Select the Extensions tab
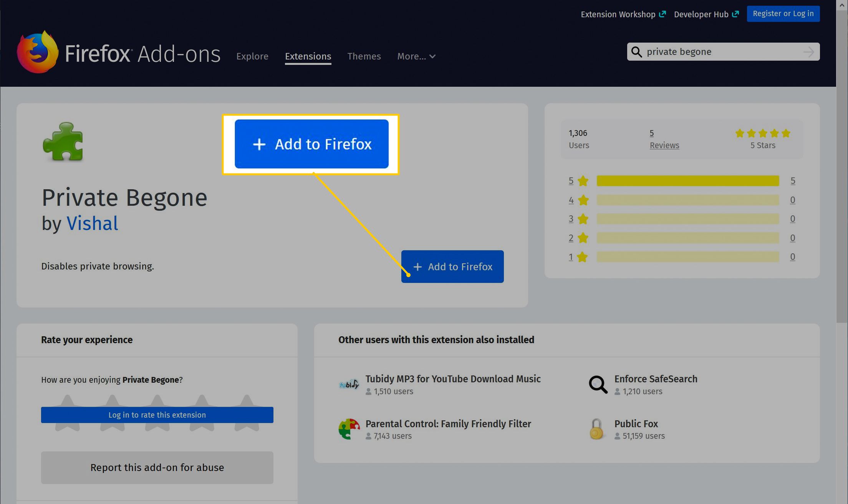This screenshot has width=848, height=504. (308, 56)
